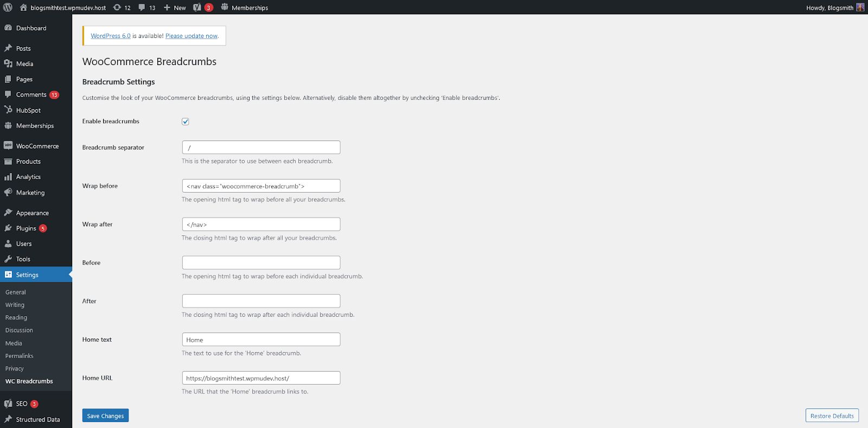Open Yoast SEO icon in admin bar

(x=197, y=8)
